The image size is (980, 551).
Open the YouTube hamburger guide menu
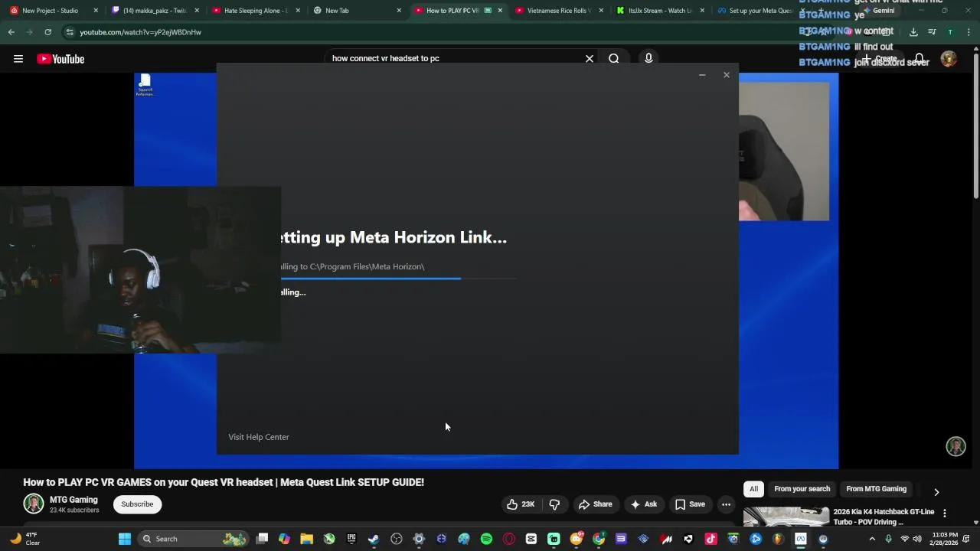pos(18,59)
